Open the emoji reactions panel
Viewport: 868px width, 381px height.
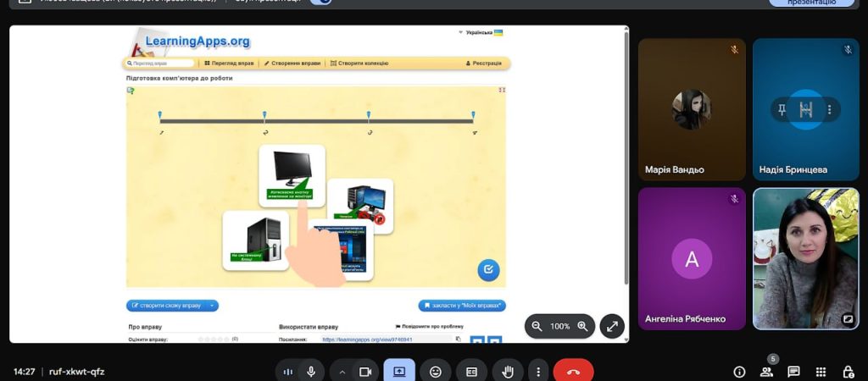436,372
